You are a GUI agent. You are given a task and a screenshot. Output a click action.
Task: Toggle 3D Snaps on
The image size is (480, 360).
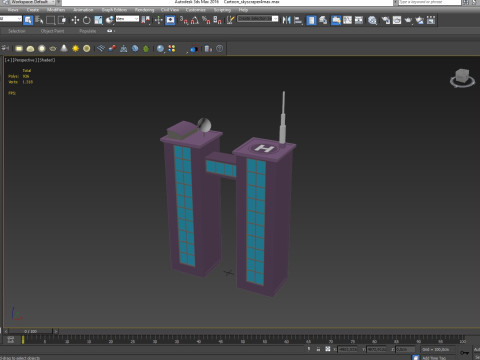(x=184, y=20)
